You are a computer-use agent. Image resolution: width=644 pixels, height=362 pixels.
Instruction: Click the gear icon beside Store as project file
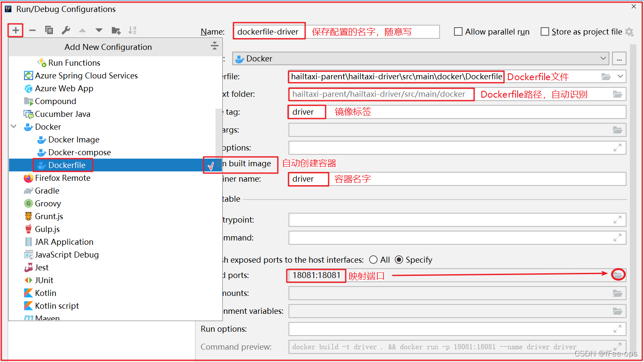pos(629,32)
